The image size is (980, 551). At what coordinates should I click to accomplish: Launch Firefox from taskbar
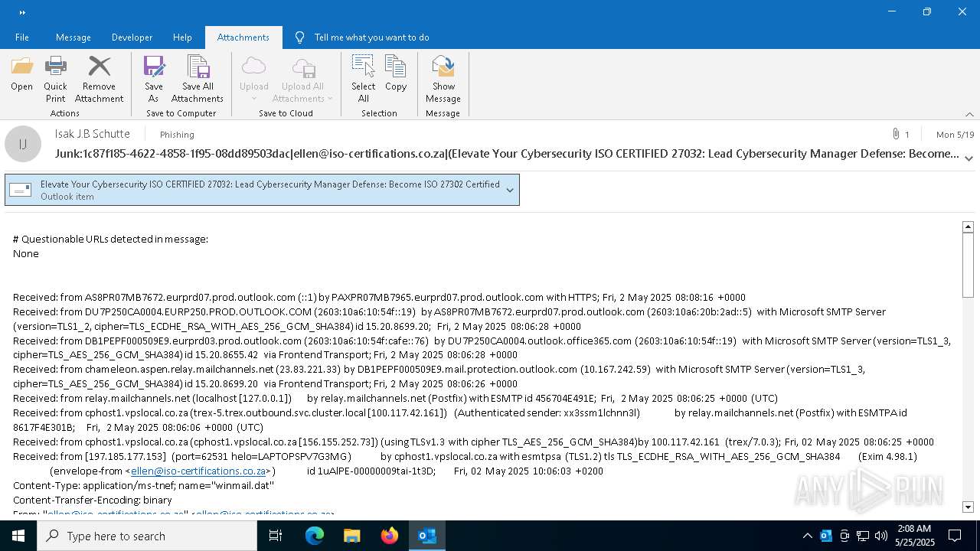390,536
